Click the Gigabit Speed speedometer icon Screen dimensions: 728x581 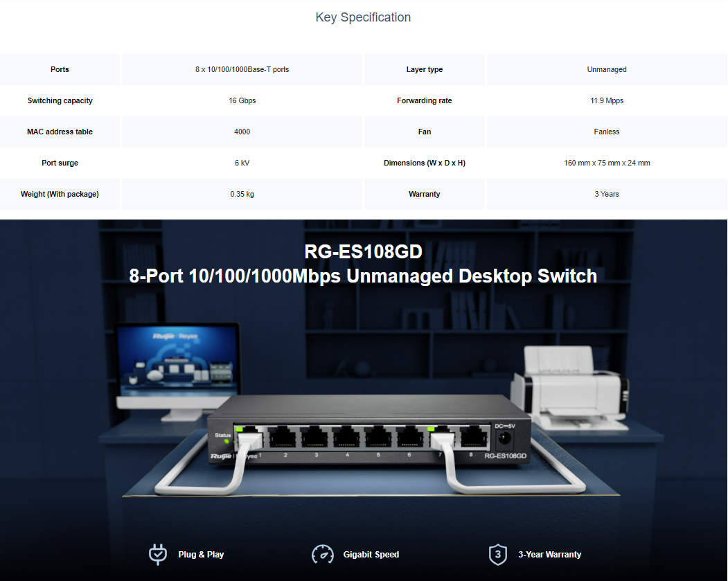[x=323, y=554]
